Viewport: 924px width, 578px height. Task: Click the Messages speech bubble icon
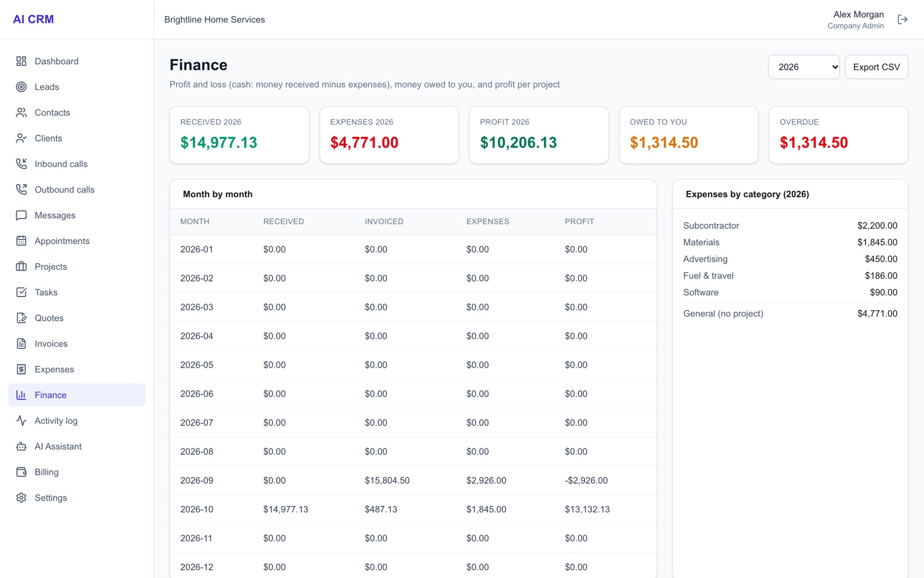[x=21, y=216]
